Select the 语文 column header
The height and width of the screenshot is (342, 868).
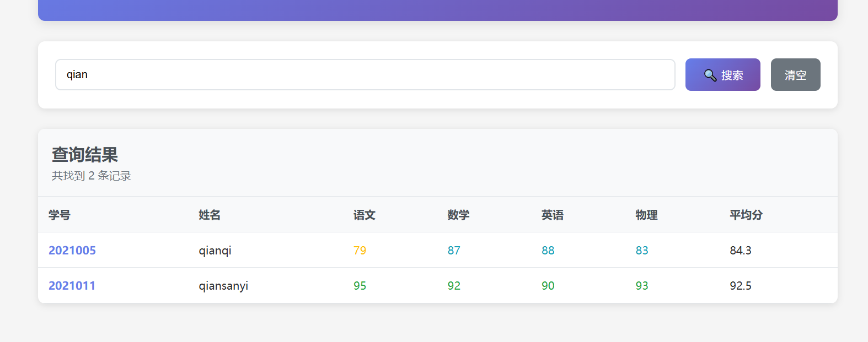click(x=365, y=215)
